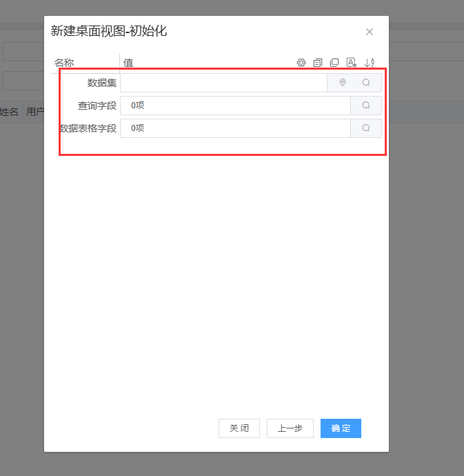Click the settings gear icon in header

[x=301, y=63]
